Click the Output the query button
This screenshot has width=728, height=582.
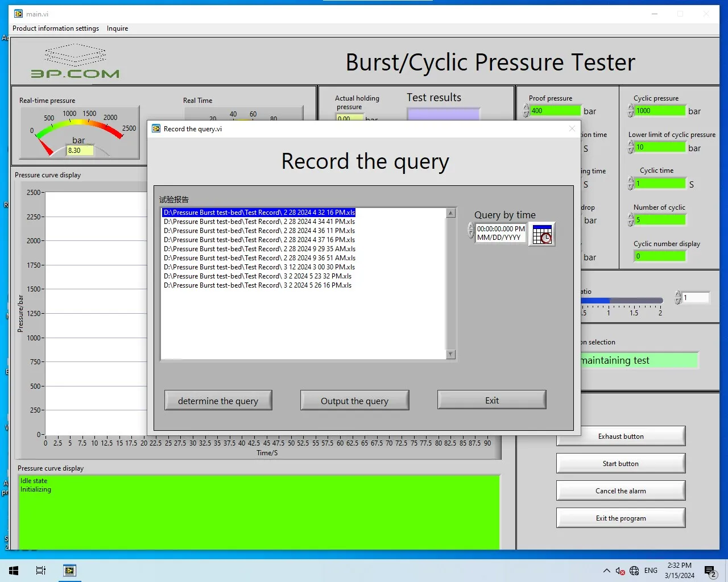click(x=354, y=400)
